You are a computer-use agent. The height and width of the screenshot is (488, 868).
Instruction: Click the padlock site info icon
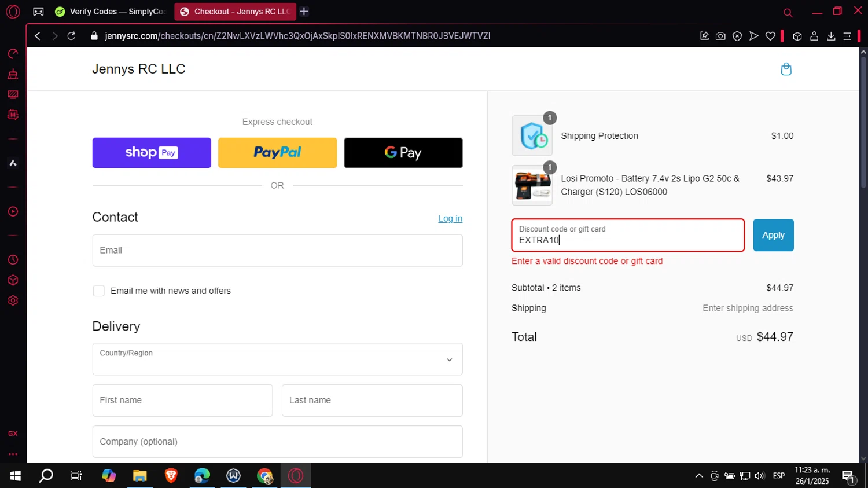[x=94, y=36]
